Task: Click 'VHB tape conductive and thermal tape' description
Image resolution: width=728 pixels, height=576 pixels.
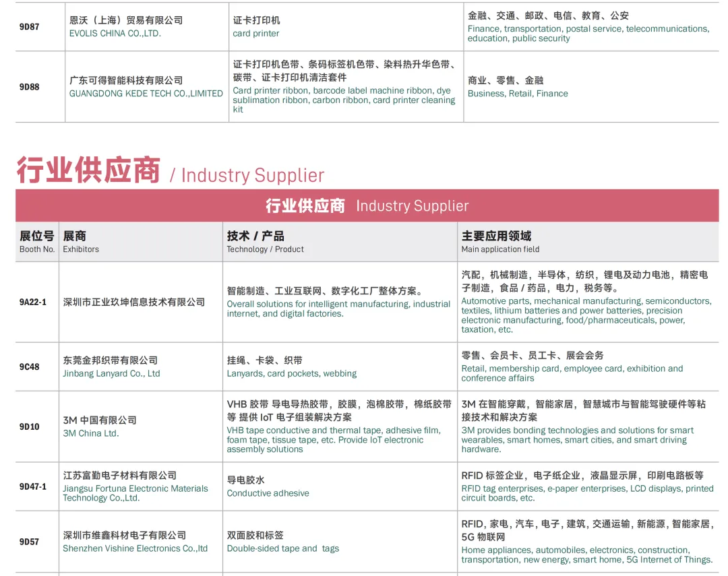Action: (334, 439)
